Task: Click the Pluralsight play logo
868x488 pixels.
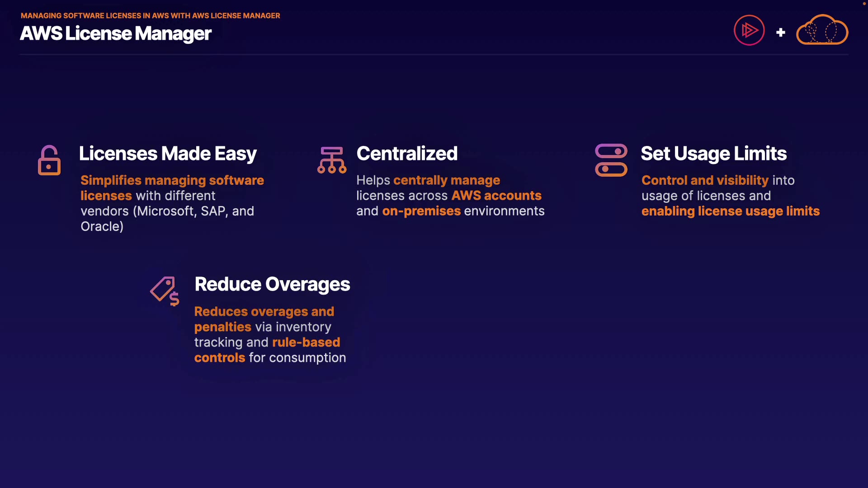Action: [x=749, y=30]
